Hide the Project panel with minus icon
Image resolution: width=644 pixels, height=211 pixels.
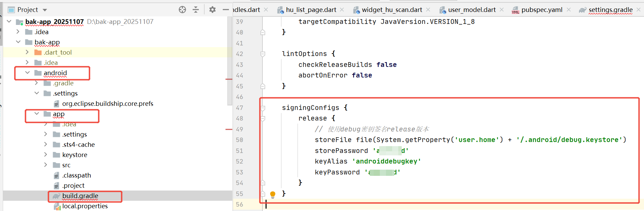point(226,10)
